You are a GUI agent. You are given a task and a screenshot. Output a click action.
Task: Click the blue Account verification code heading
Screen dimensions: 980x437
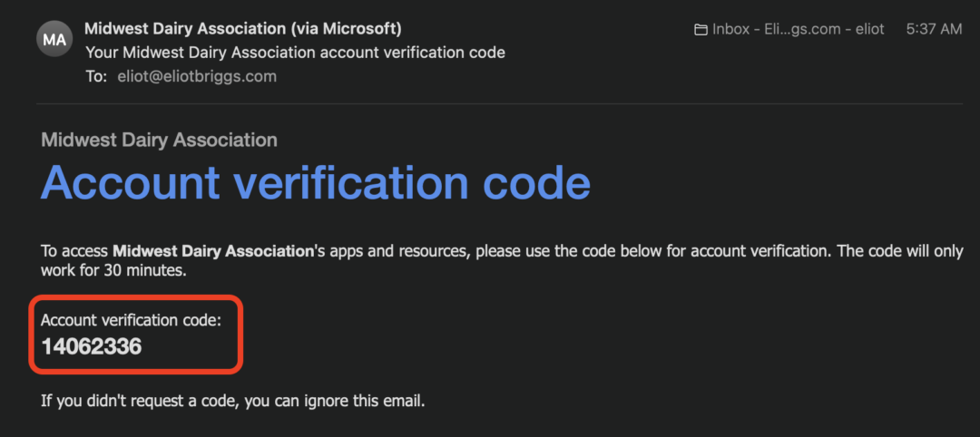pos(316,182)
